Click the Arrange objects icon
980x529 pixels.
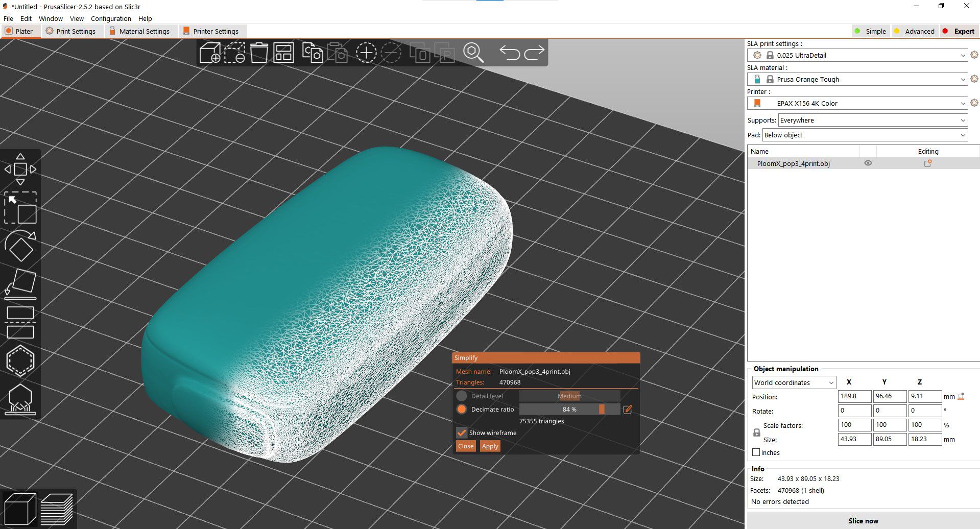[x=283, y=53]
